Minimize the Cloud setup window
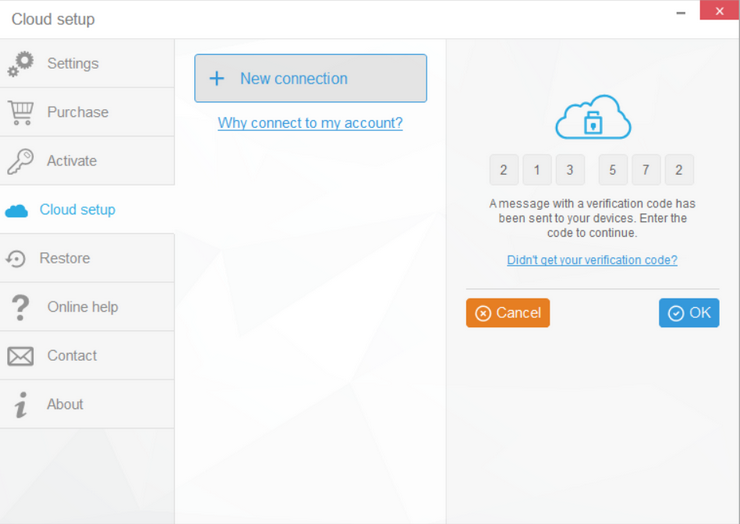The width and height of the screenshot is (740, 524). click(681, 13)
